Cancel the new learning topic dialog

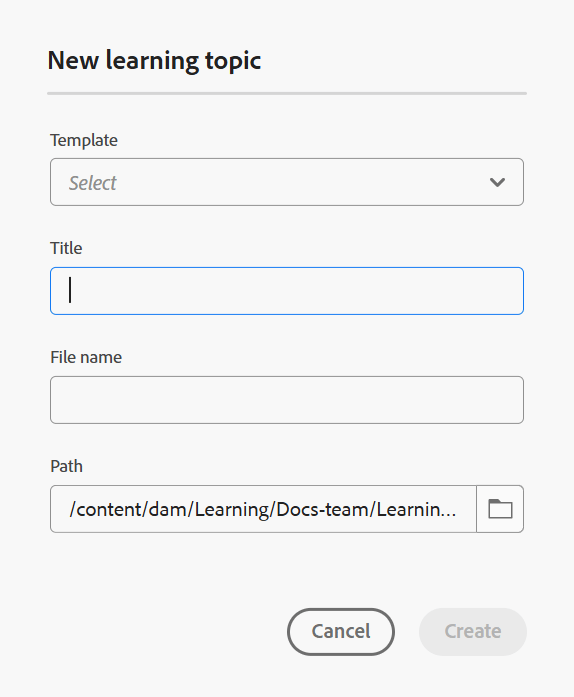click(x=341, y=632)
